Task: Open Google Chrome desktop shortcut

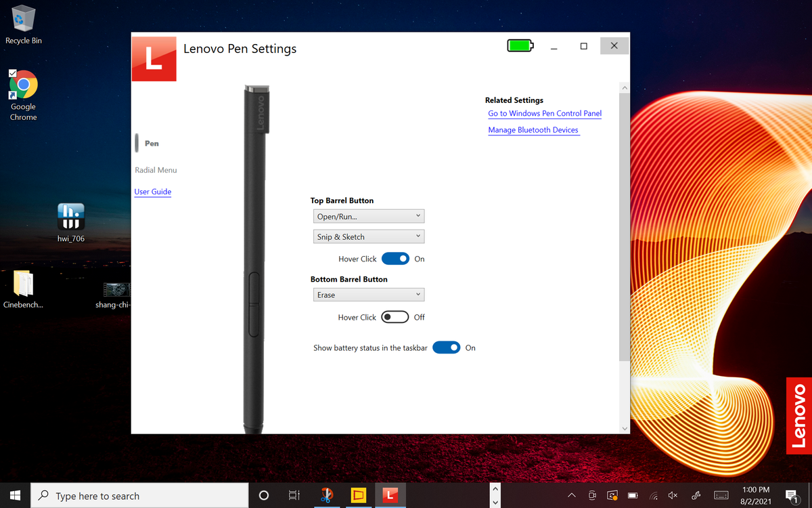Action: click(x=23, y=96)
